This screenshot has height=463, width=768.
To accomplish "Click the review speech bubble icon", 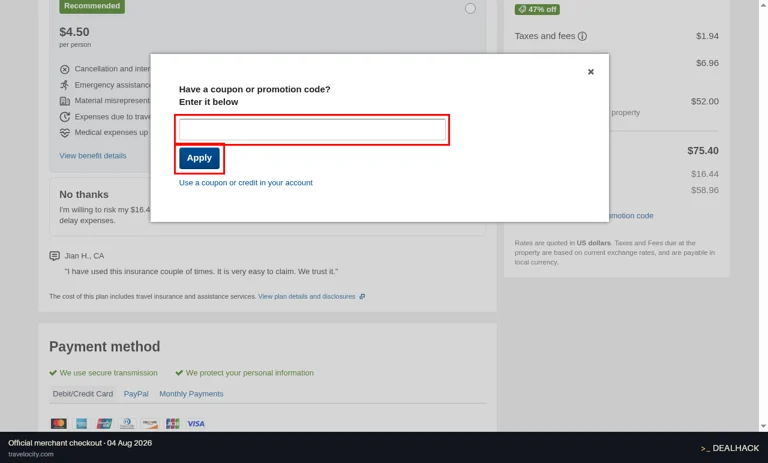I will [54, 256].
